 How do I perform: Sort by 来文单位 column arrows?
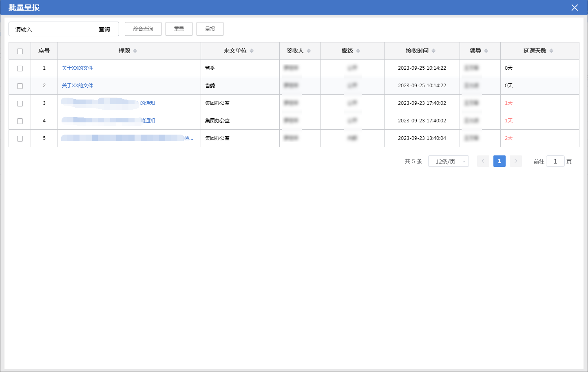click(252, 51)
